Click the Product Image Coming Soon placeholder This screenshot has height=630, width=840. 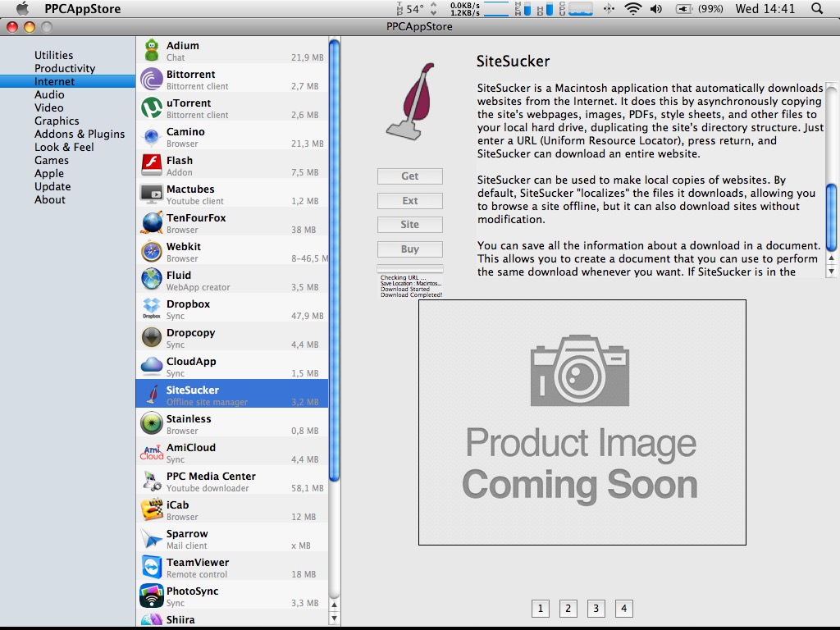(x=582, y=422)
